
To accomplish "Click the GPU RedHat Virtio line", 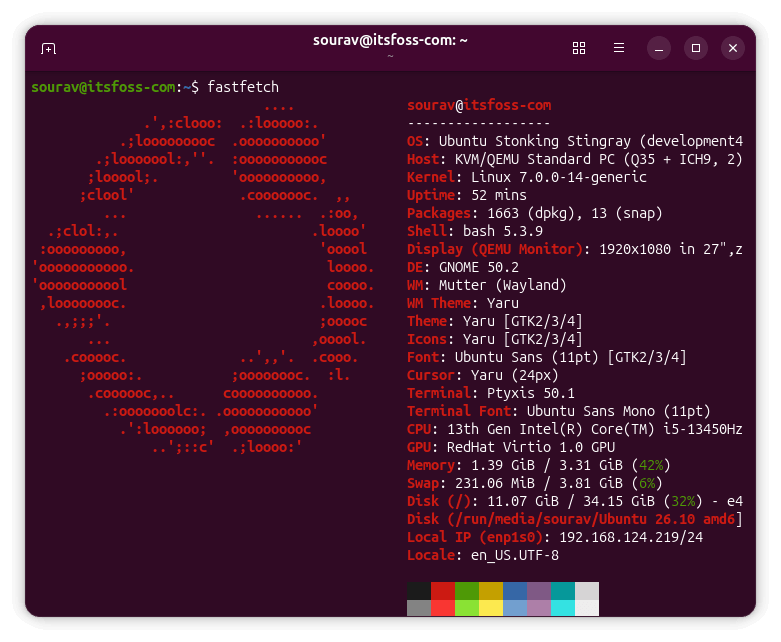I will coord(511,447).
